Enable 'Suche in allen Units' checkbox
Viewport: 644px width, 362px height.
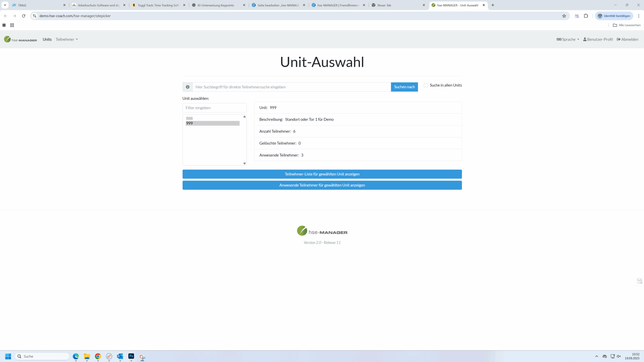(426, 85)
